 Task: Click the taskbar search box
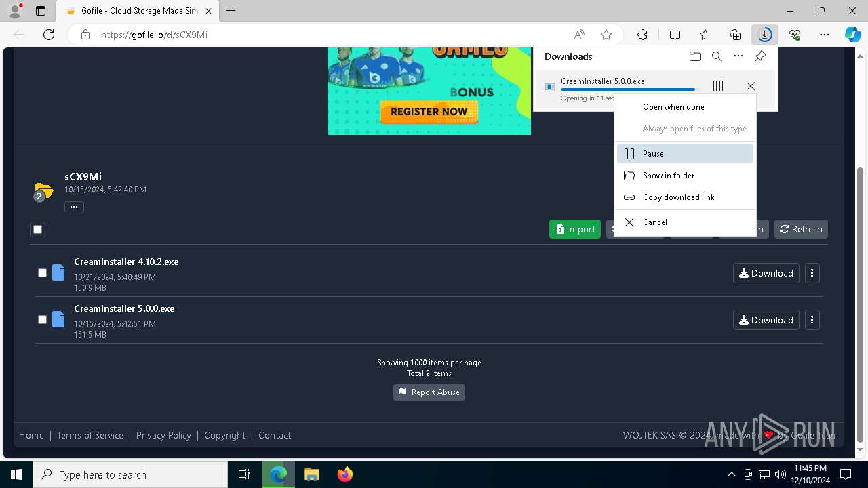130,474
